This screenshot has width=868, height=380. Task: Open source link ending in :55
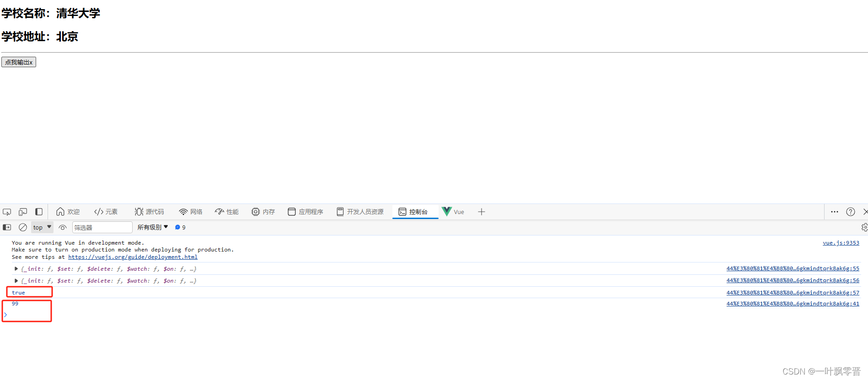(793, 268)
